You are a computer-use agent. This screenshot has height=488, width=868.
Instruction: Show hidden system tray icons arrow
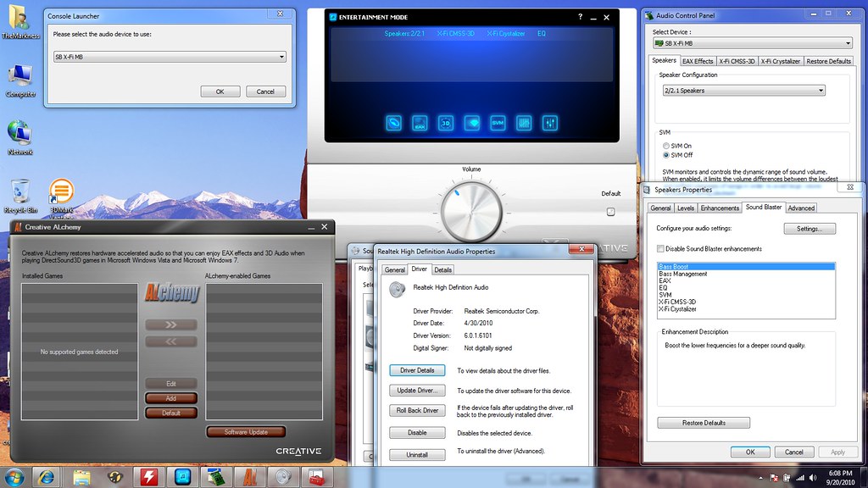click(x=760, y=478)
